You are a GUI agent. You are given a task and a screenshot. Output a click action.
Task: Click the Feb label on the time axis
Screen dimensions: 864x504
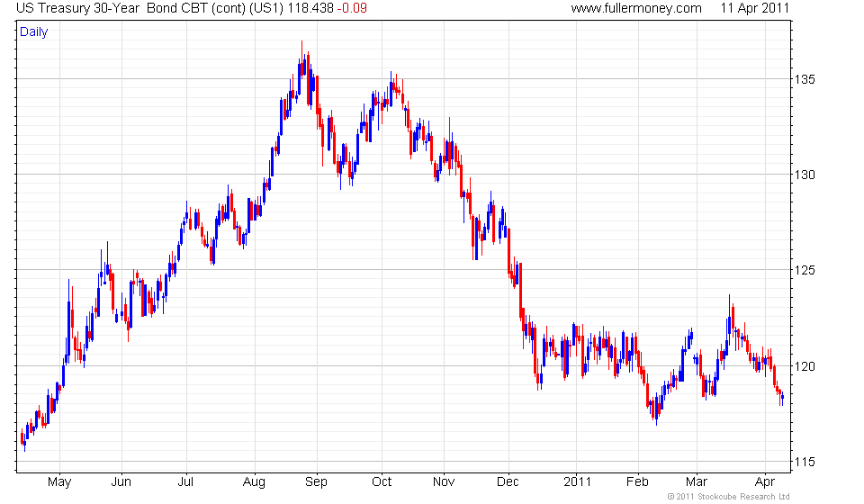click(x=637, y=482)
